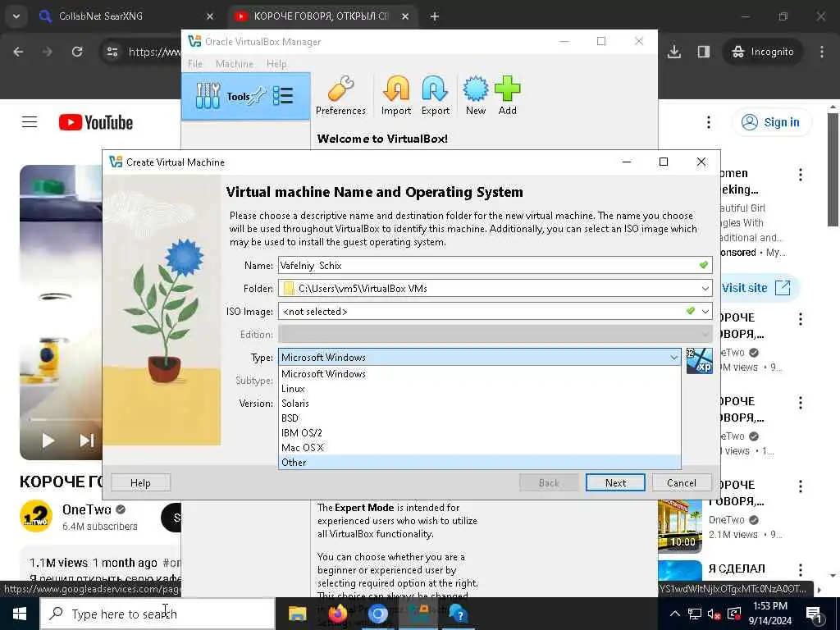Click the Name field containing Vafelniy Schix
Viewport: 840px width, 630px height.
(x=495, y=266)
